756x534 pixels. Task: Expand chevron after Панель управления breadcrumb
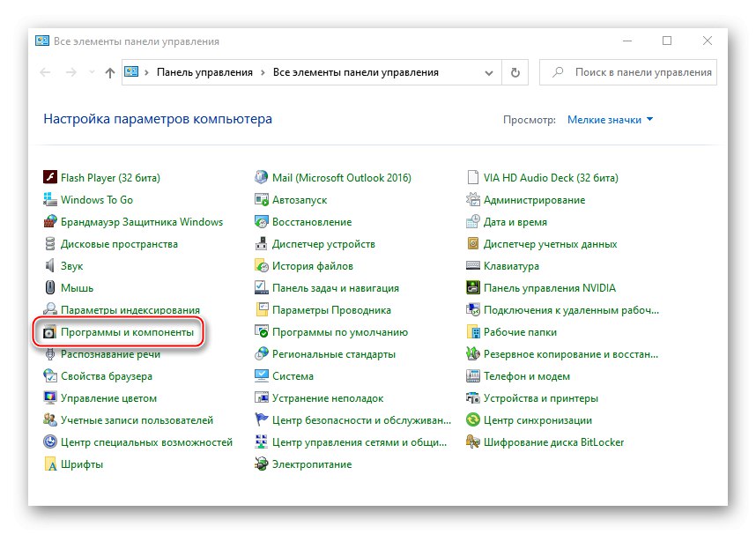[x=263, y=73]
